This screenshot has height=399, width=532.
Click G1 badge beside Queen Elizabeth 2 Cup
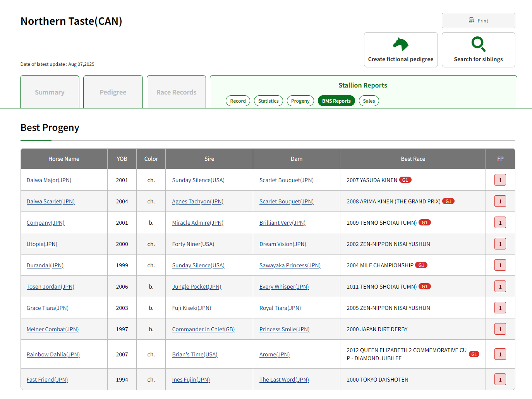(474, 354)
